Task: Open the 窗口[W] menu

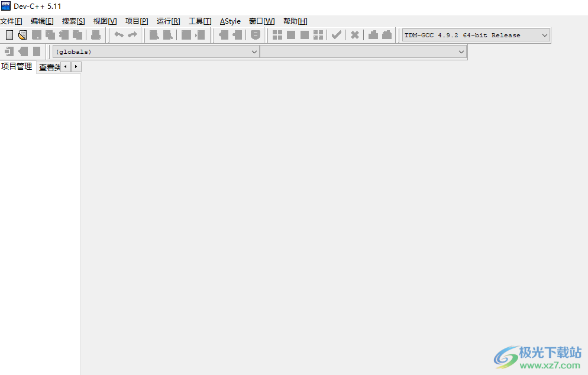Action: 261,21
